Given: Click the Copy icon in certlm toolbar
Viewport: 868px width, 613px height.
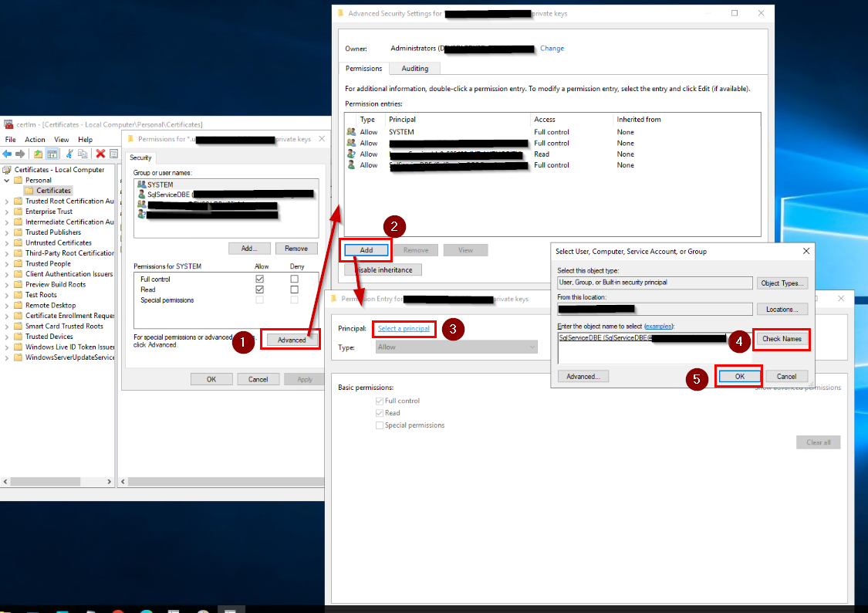Looking at the screenshot, I should pyautogui.click(x=83, y=154).
